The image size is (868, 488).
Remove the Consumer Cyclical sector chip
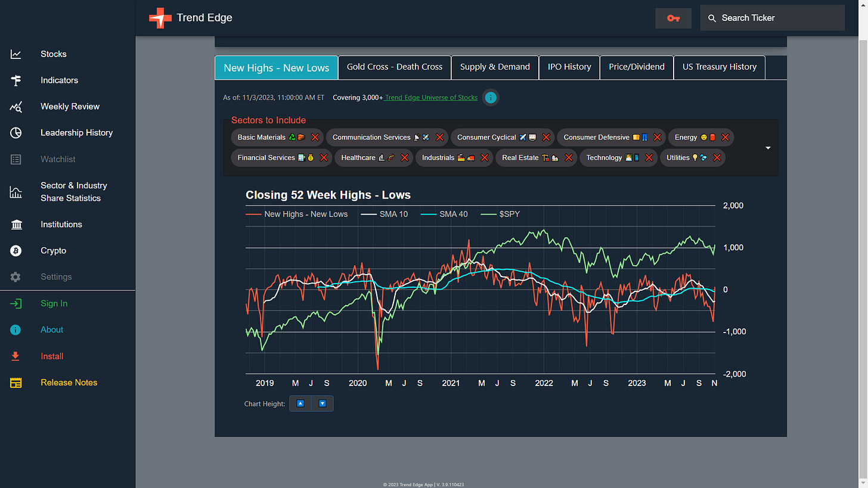click(x=545, y=137)
